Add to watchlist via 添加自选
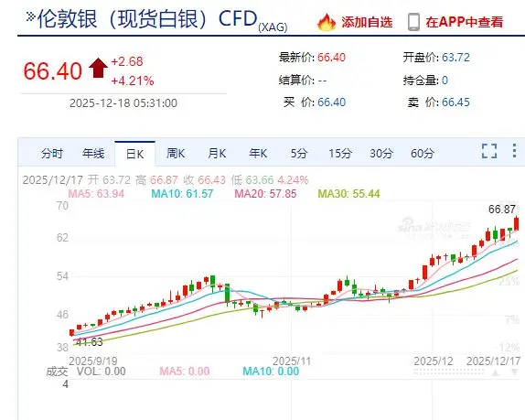Screen dimensions: 525x420 [x=367, y=22]
